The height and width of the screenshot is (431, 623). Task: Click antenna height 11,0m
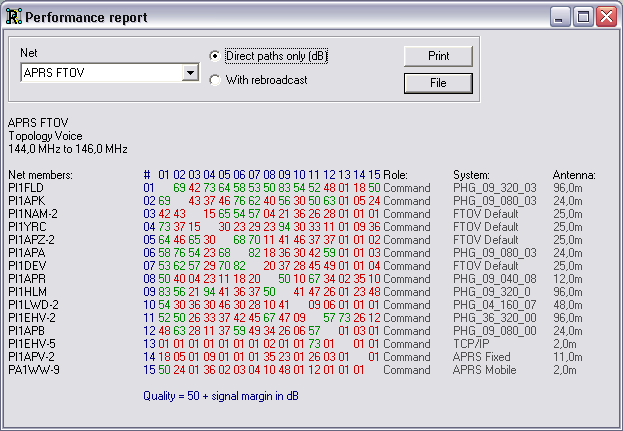pos(568,357)
